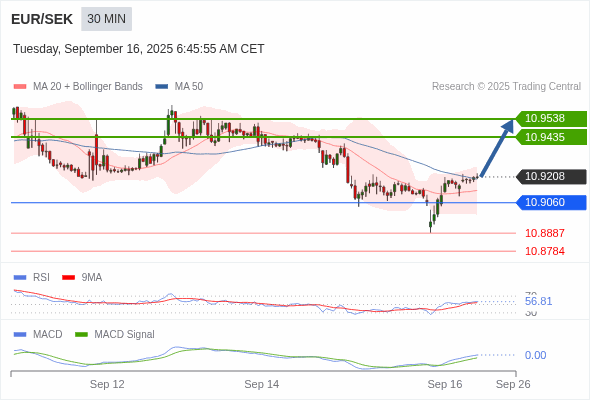Screen dimensions: 590x400
Task: Click the Sep 14 axis date label
Action: tap(262, 384)
